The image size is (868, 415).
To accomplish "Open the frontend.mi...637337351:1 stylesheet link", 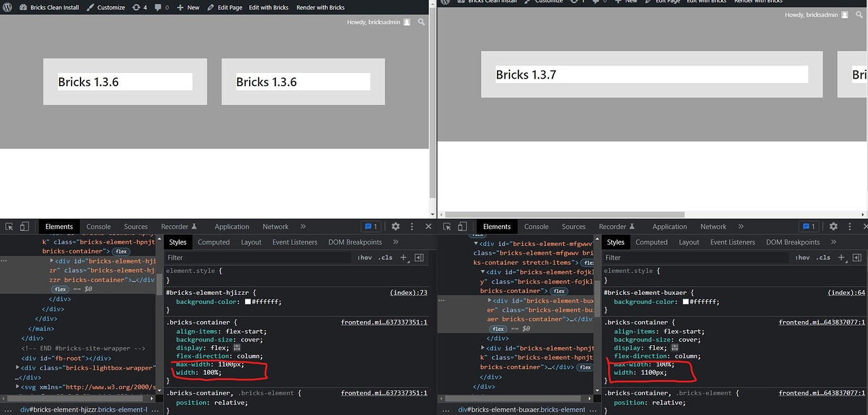I will [x=384, y=322].
